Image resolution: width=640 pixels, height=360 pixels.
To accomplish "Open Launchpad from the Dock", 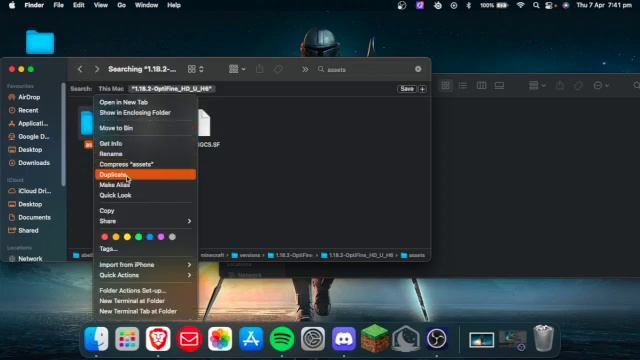I will 127,339.
